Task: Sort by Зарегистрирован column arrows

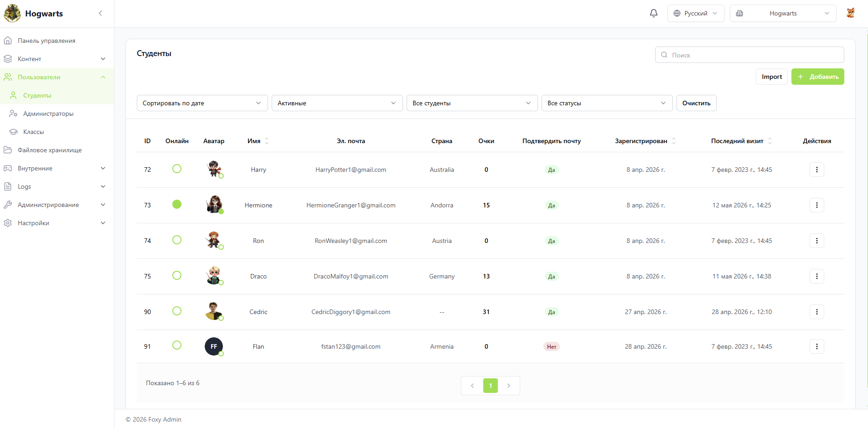Action: 674,141
